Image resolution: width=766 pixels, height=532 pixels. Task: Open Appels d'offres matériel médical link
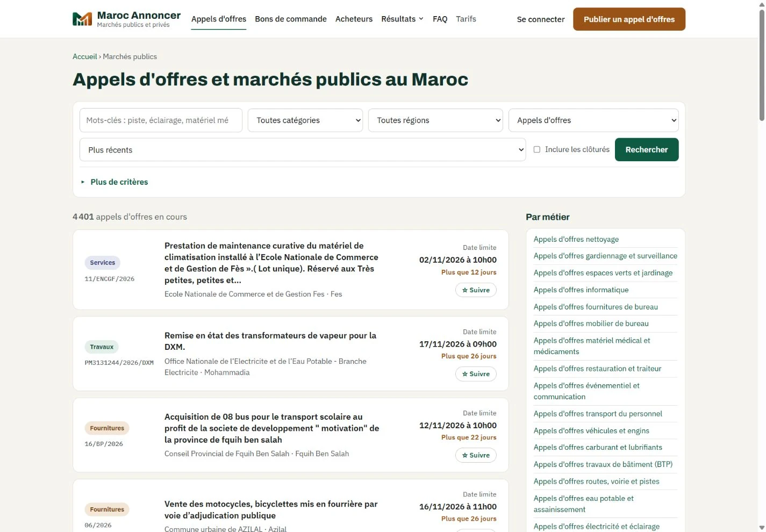[592, 346]
